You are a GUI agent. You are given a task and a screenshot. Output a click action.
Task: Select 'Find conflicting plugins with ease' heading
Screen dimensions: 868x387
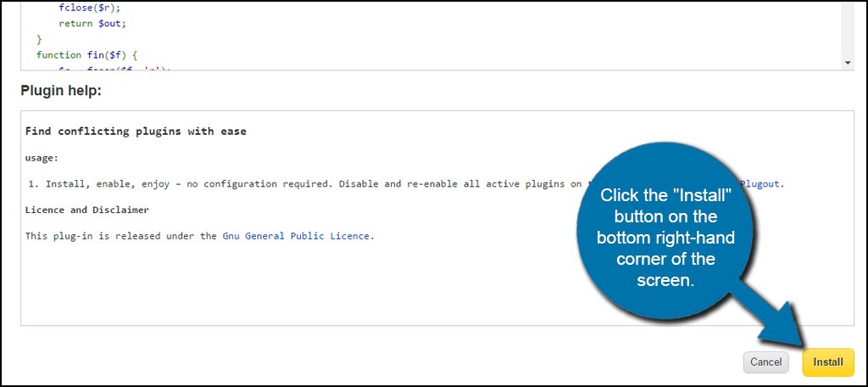point(136,132)
